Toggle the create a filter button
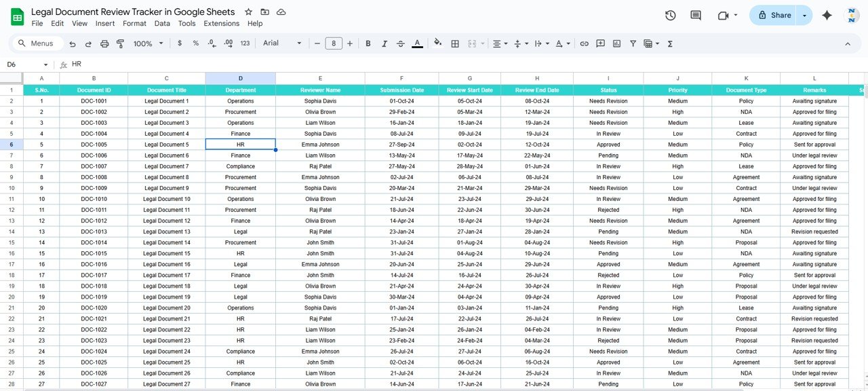This screenshot has width=868, height=391. 633,43
